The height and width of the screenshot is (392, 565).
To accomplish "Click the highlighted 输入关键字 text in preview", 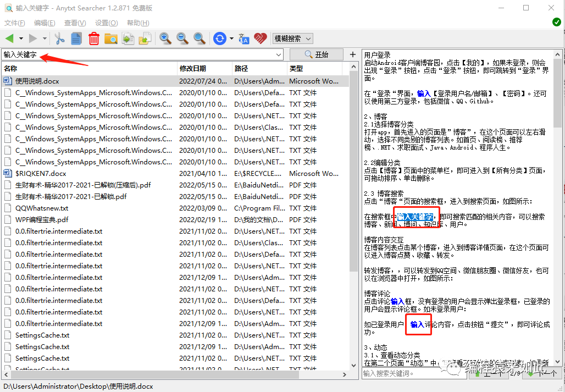I will (416, 217).
